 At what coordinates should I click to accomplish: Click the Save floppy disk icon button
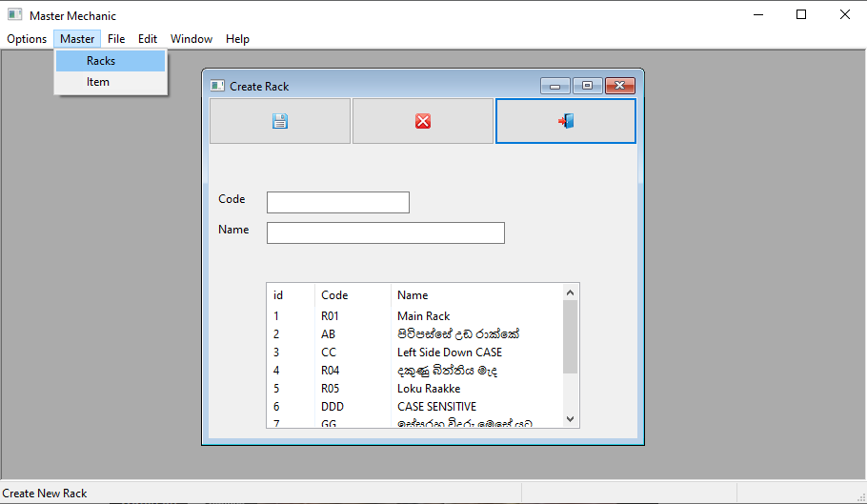[x=280, y=121]
